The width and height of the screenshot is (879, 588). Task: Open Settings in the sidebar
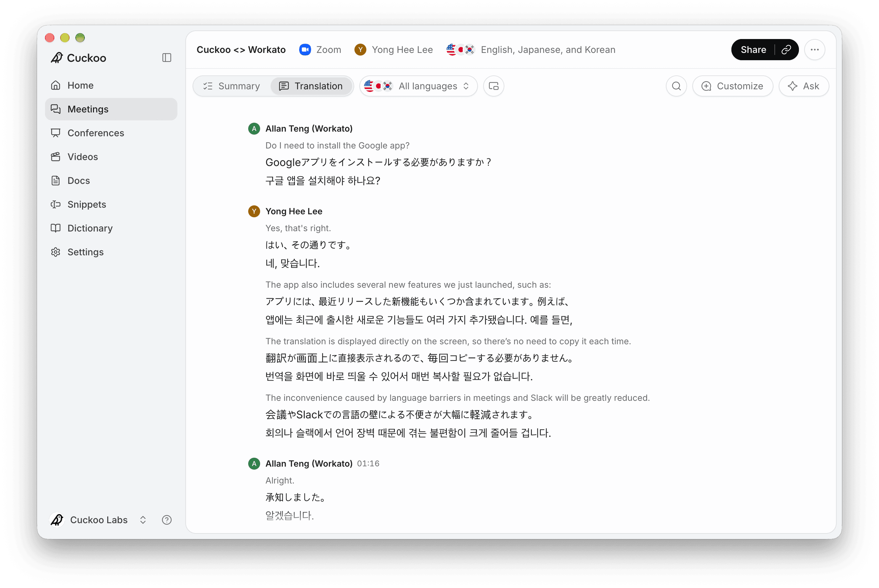click(x=111, y=252)
